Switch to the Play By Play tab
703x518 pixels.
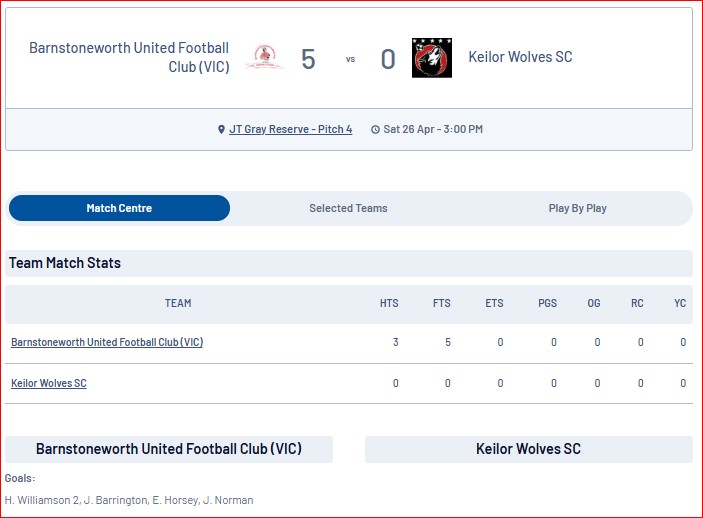[577, 208]
